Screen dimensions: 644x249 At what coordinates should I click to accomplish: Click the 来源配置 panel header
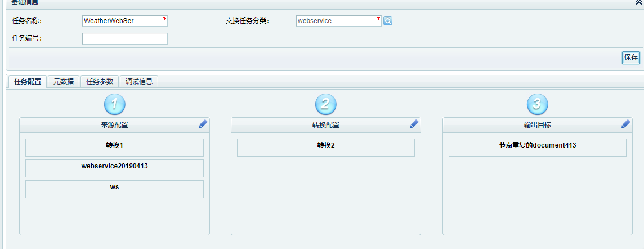tap(115, 125)
